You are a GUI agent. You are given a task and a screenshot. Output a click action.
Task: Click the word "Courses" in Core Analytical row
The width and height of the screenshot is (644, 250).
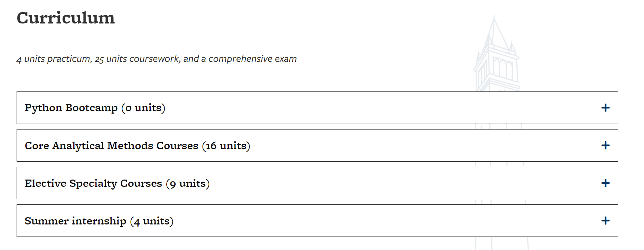click(177, 146)
